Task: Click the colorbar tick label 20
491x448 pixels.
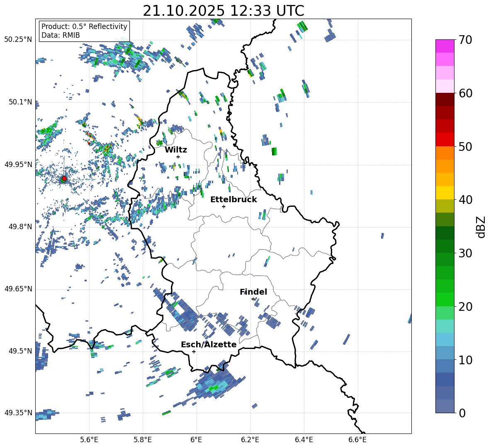Action: pyautogui.click(x=465, y=307)
